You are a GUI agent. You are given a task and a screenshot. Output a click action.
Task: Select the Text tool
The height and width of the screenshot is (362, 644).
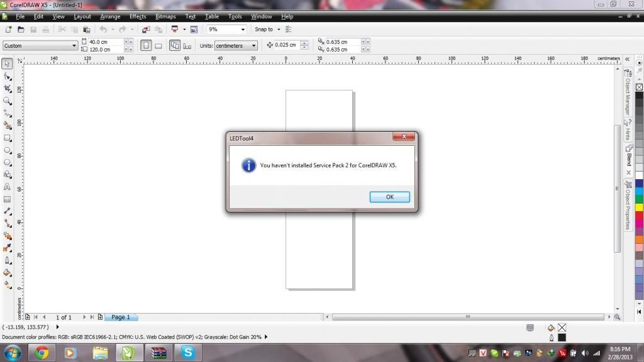[x=7, y=187]
